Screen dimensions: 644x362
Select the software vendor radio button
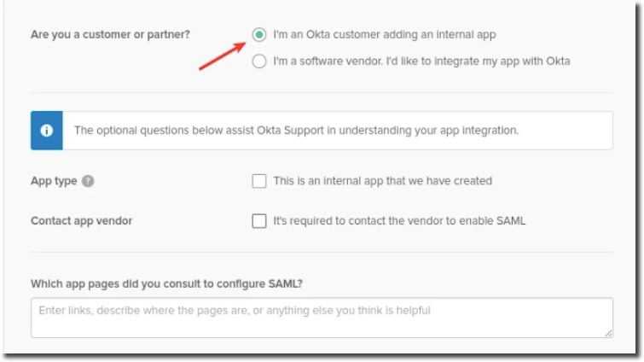(259, 61)
